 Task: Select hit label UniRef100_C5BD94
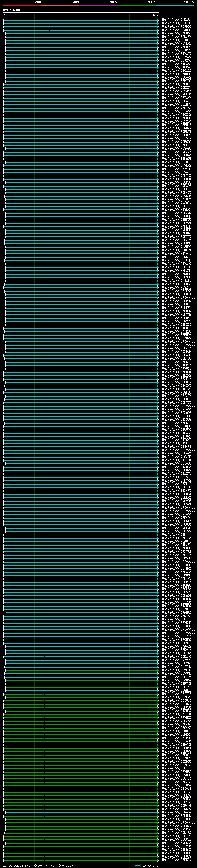pyautogui.click(x=176, y=372)
